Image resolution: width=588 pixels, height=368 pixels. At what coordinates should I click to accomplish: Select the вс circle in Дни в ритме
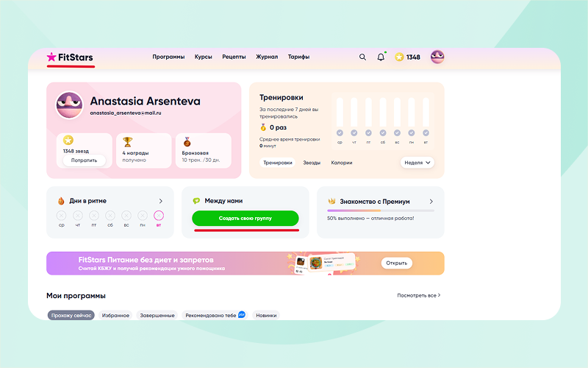click(126, 216)
